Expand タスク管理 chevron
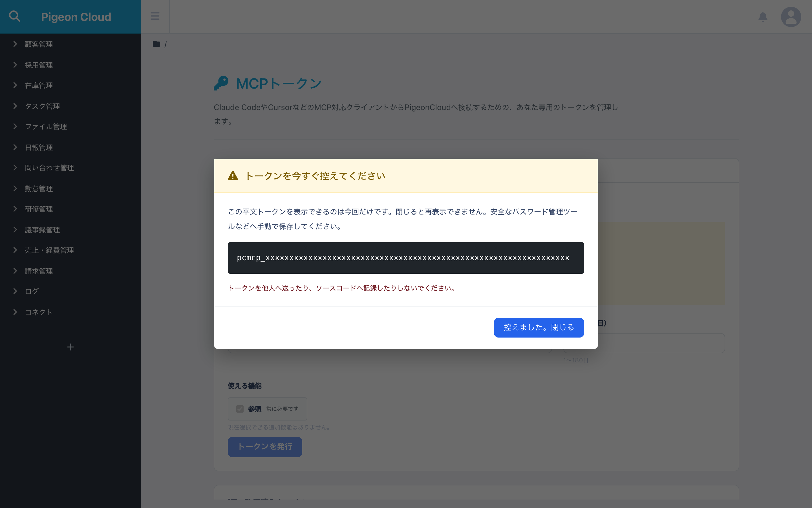This screenshot has width=812, height=508. point(15,106)
